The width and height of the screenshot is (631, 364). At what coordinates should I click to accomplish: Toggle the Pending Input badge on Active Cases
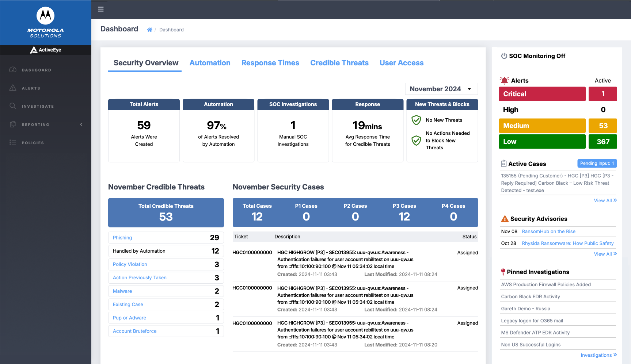point(597,163)
